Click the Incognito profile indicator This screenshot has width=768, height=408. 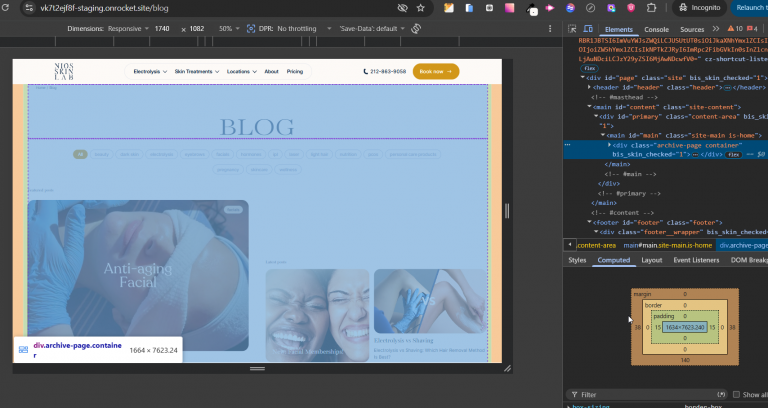click(699, 8)
